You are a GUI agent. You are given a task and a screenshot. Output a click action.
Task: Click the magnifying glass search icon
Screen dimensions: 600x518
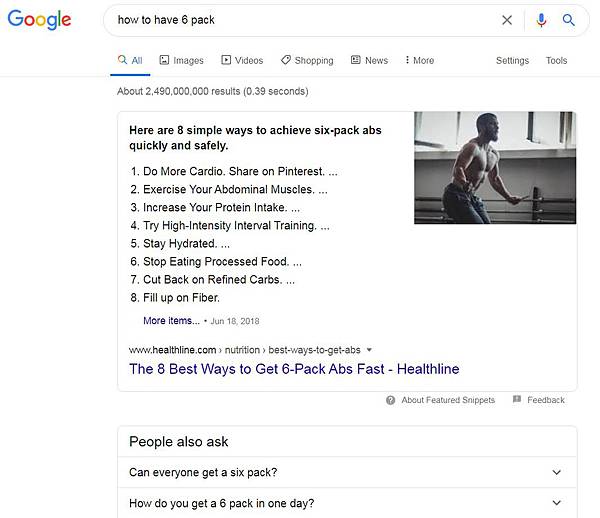(x=569, y=20)
